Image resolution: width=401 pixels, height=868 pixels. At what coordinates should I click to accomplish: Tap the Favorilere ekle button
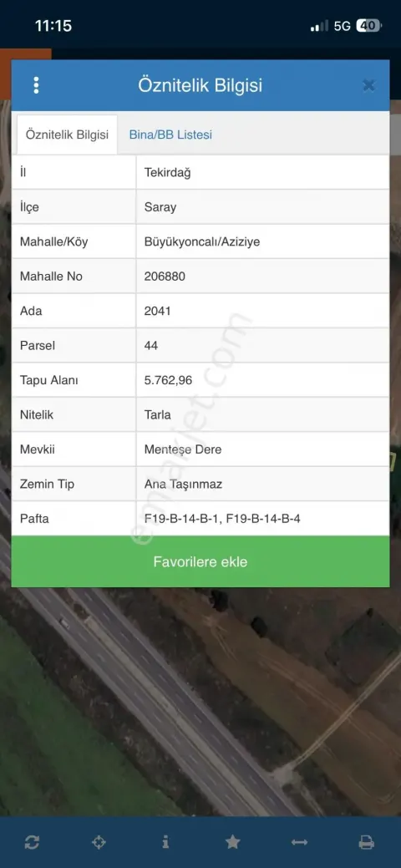coord(200,562)
